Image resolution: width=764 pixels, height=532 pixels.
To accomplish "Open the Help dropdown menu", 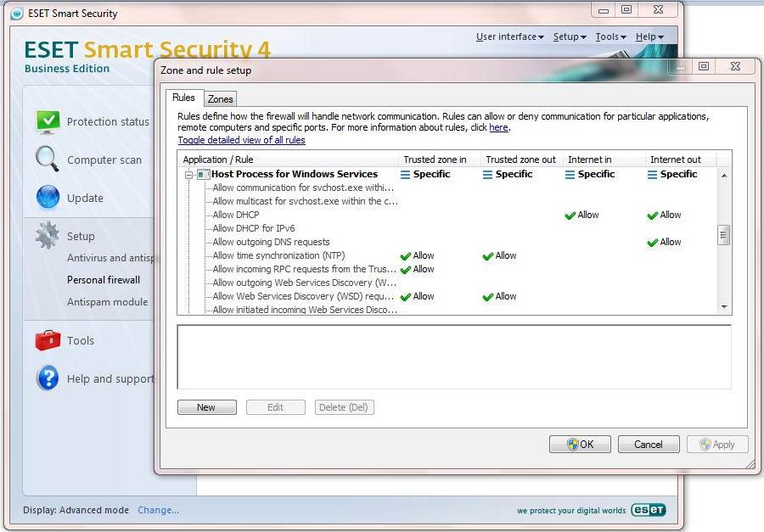I will [x=649, y=36].
